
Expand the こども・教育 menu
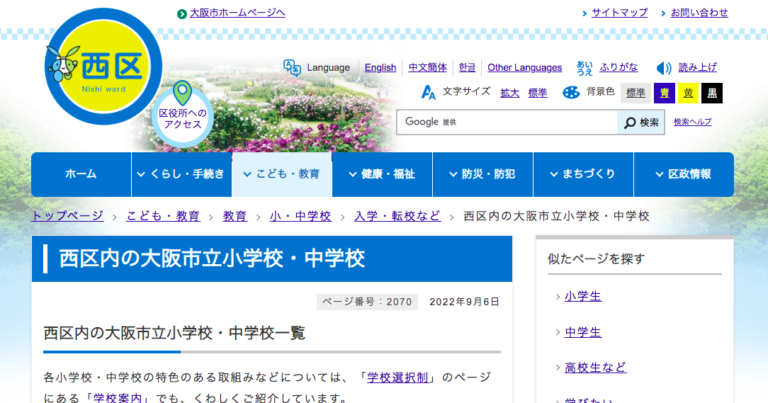282,174
